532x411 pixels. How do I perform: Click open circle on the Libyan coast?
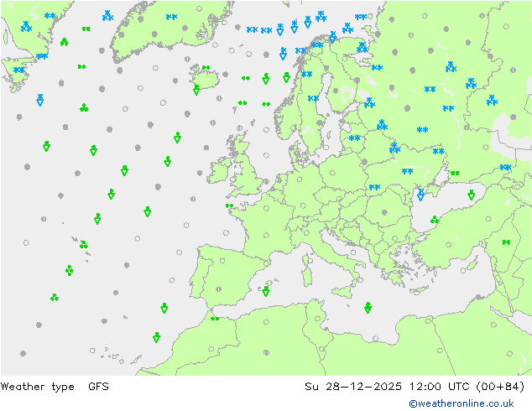[x=375, y=338]
